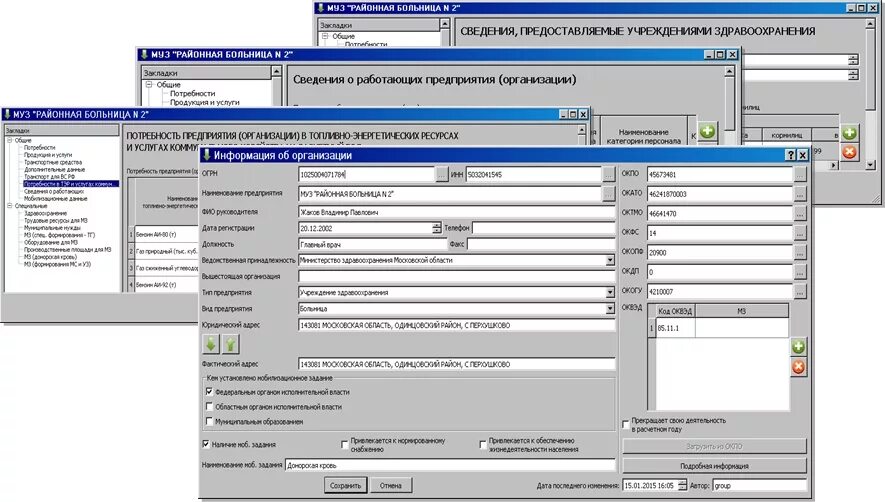Image resolution: width=885 pixels, height=502 pixels.
Task: Select Мобилизационные данные tree item
Action: click(x=56, y=199)
